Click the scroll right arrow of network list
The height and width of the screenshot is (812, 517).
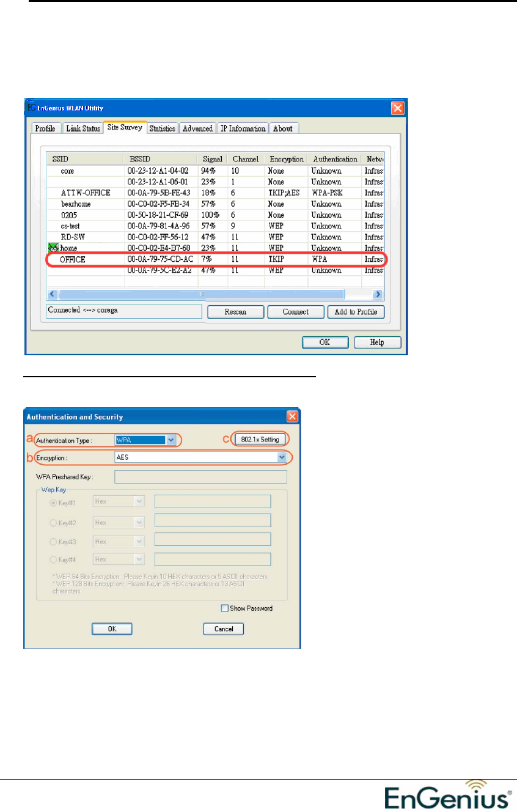(378, 294)
